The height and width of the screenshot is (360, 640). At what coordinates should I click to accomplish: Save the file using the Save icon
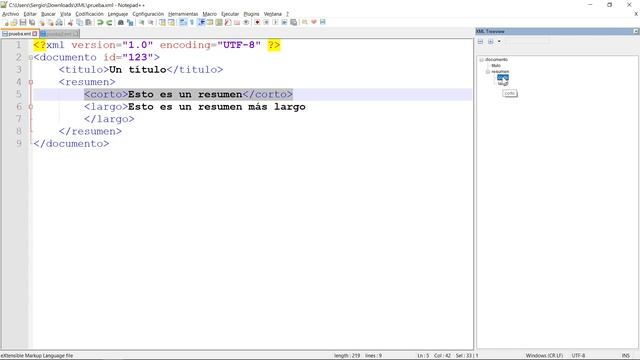click(x=23, y=22)
